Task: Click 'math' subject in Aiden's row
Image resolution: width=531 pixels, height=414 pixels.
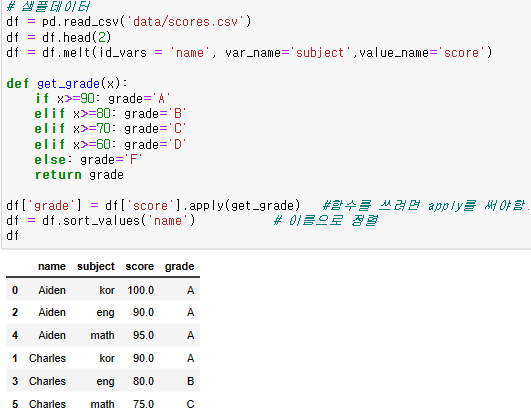Action: 102,335
